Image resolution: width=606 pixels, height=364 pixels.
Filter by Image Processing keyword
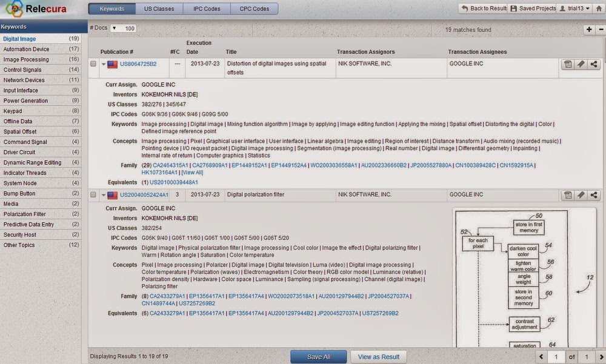coord(41,59)
